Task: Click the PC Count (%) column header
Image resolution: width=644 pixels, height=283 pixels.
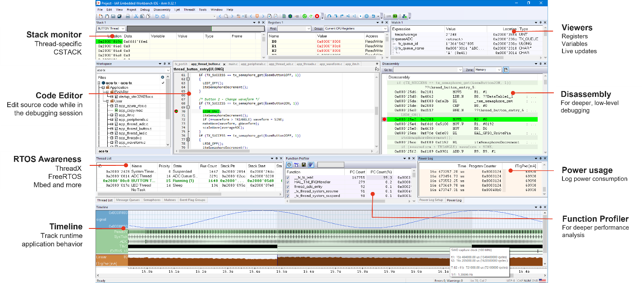Action: (x=379, y=172)
